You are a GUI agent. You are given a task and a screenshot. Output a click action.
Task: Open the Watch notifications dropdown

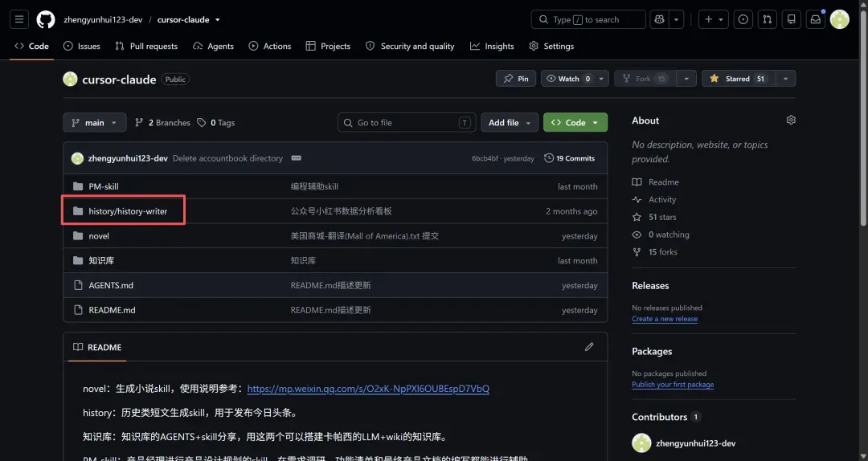point(575,79)
